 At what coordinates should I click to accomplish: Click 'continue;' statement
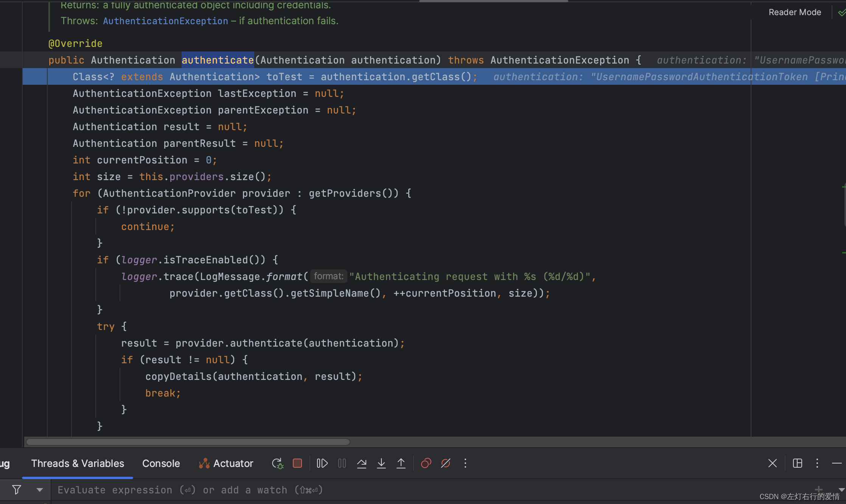(x=148, y=227)
